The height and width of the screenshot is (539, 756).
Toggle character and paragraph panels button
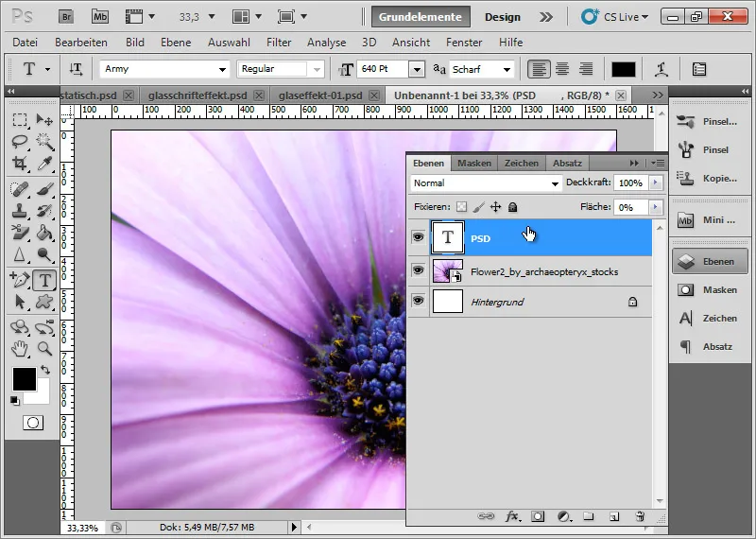pyautogui.click(x=699, y=69)
